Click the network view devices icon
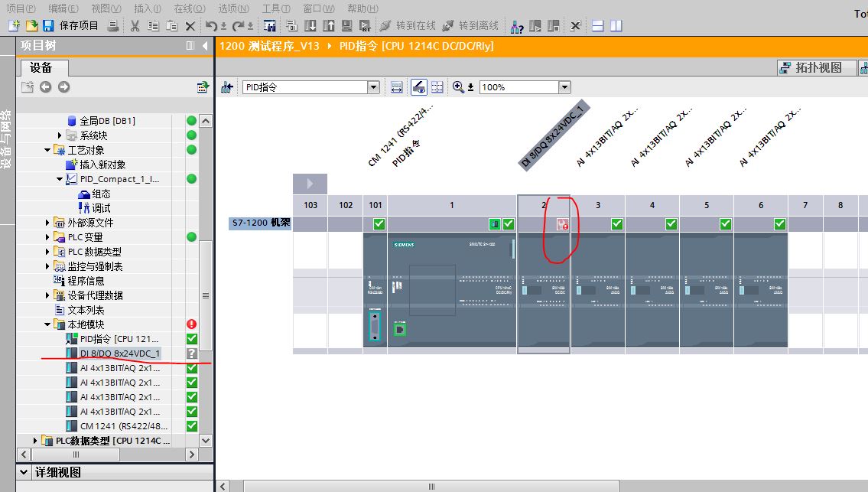 (226, 87)
